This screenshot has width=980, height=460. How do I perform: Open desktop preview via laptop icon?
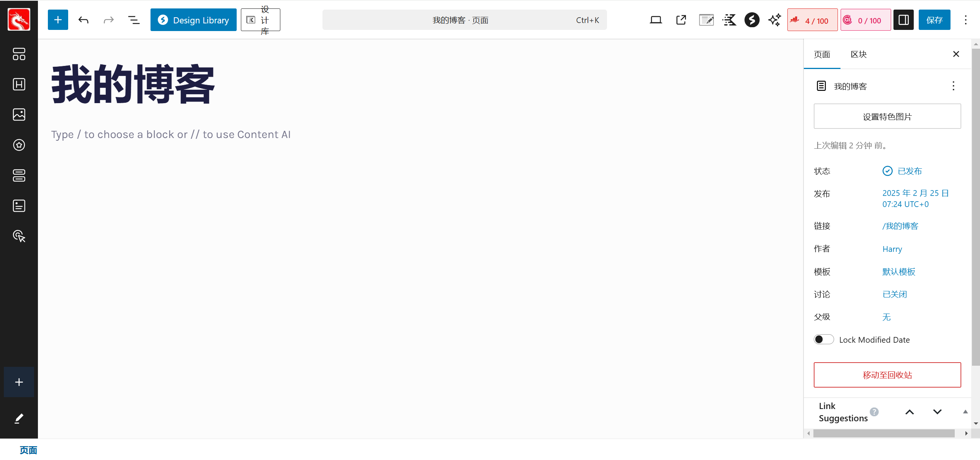pyautogui.click(x=655, y=20)
